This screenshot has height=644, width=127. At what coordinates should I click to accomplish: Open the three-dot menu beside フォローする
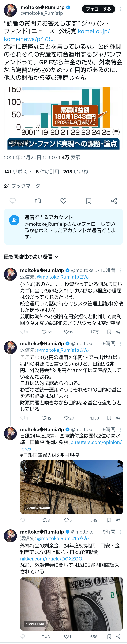coord(121,9)
